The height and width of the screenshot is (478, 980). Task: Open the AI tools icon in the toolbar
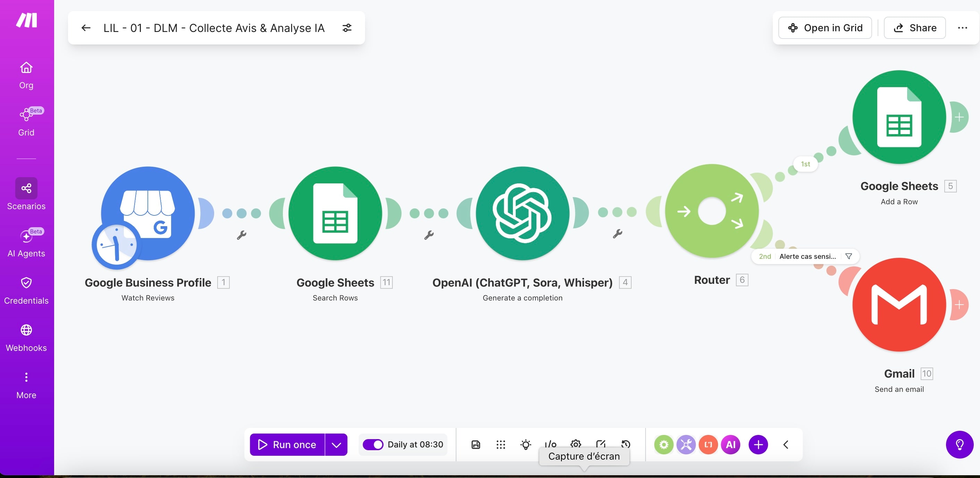730,445
